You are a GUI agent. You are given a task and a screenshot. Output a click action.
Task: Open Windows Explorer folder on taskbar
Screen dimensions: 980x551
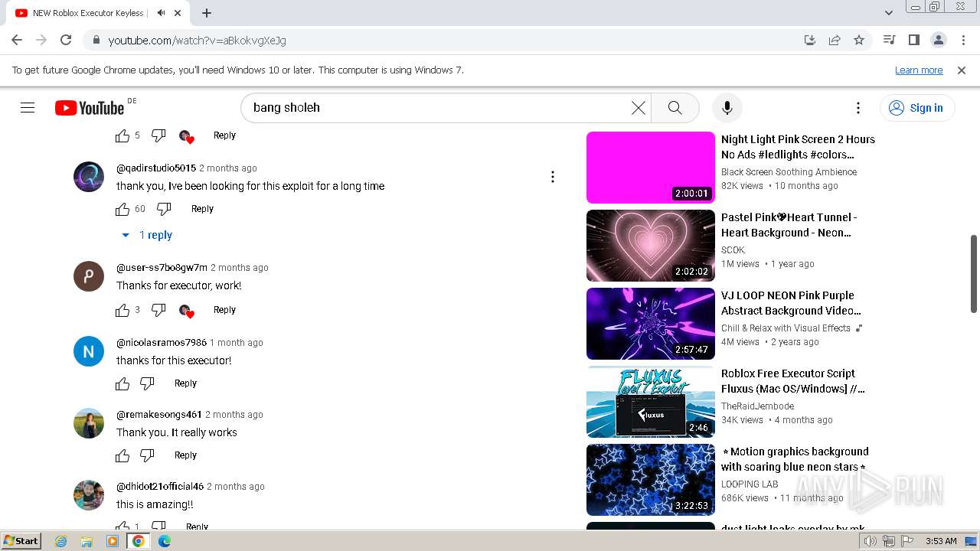(87, 541)
